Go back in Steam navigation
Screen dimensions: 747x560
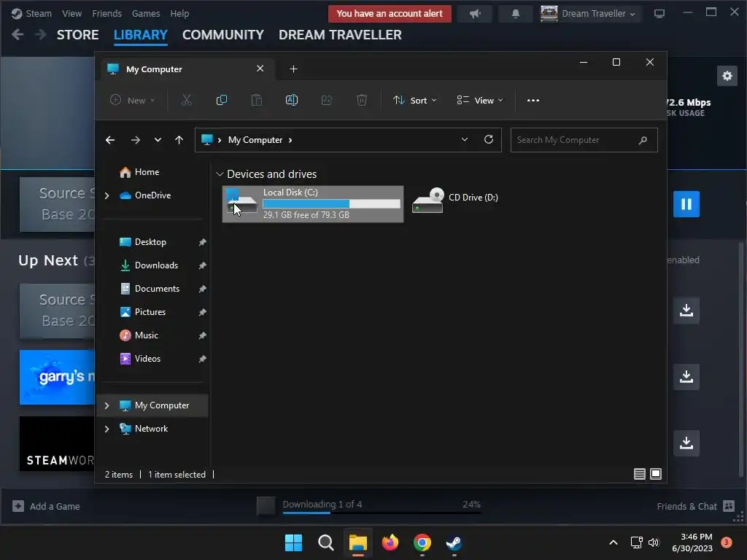tap(18, 34)
